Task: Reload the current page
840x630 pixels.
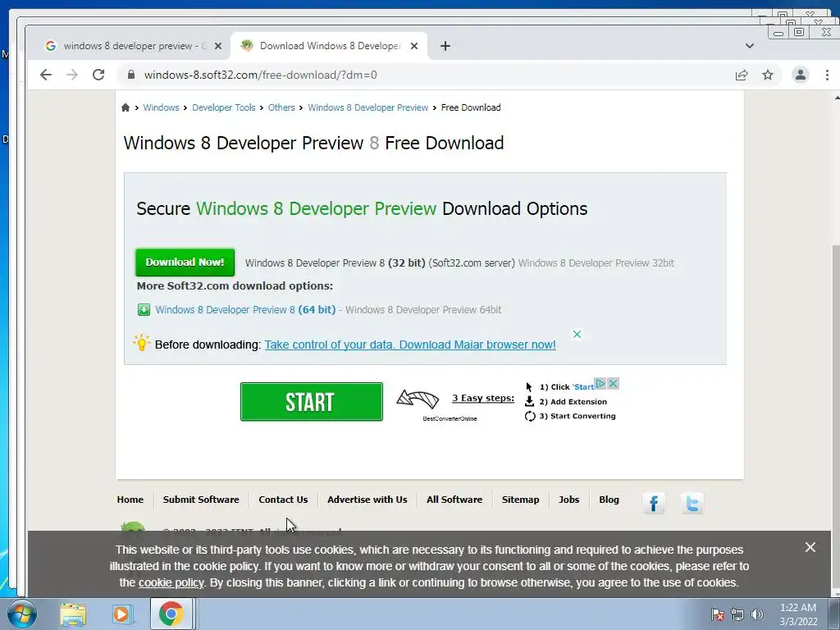Action: (x=98, y=75)
